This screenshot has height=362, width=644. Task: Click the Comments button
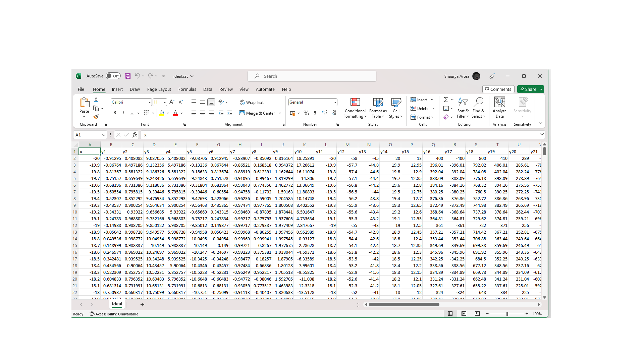pyautogui.click(x=498, y=89)
